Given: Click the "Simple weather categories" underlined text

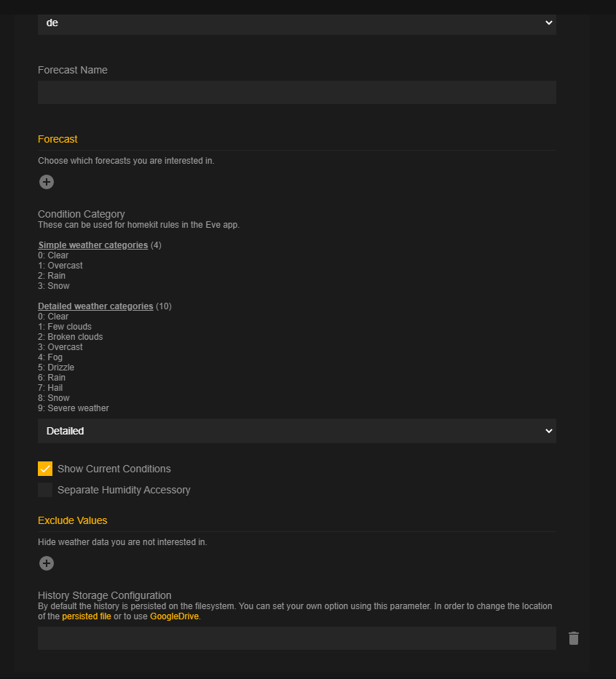Looking at the screenshot, I should [93, 245].
